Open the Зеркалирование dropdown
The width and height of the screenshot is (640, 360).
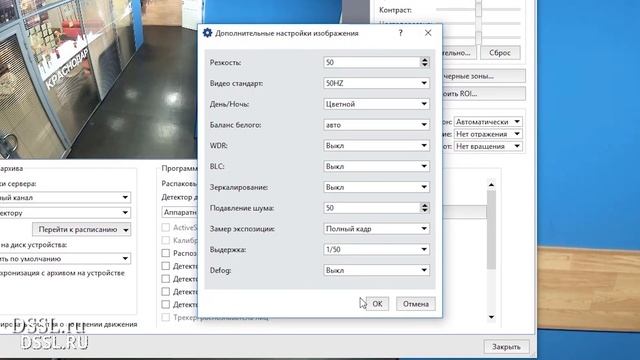coord(376,187)
